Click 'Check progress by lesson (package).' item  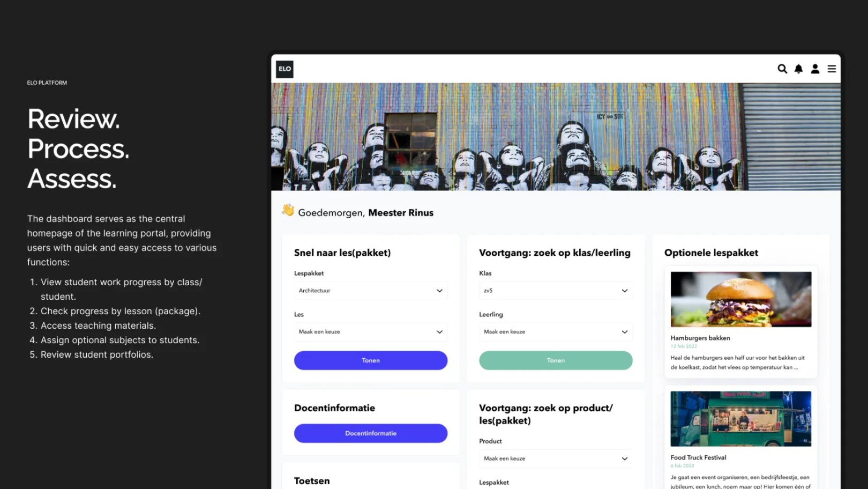121,311
